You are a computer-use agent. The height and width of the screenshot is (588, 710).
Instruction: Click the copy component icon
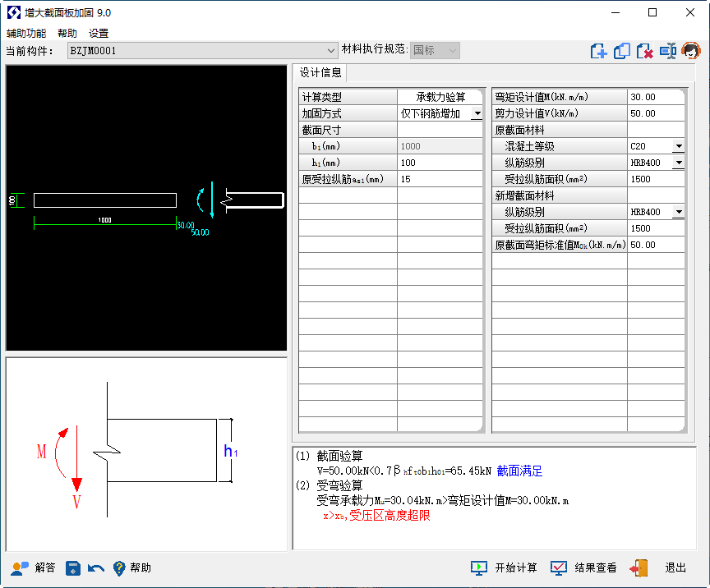click(622, 51)
